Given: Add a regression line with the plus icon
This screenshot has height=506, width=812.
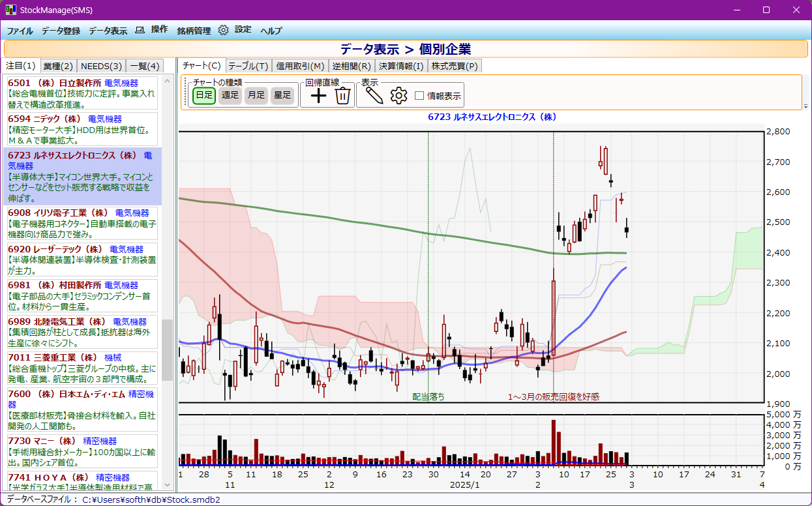Looking at the screenshot, I should pos(318,96).
